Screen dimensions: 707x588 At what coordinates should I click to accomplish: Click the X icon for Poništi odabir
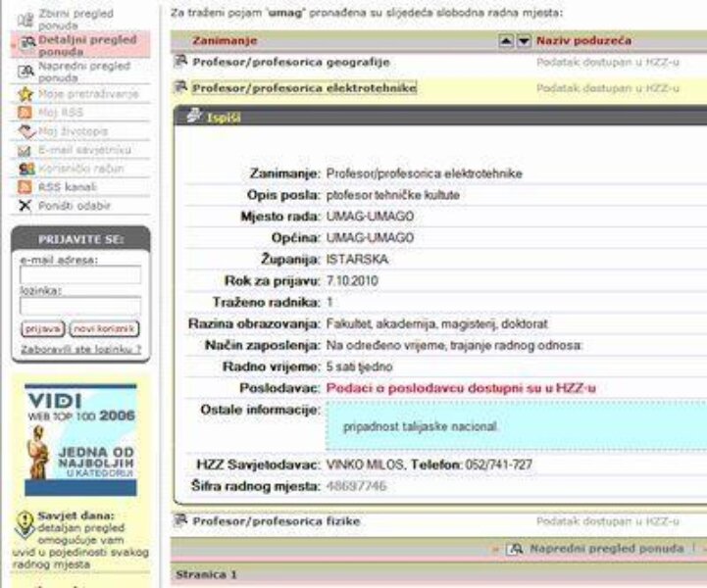tap(26, 206)
